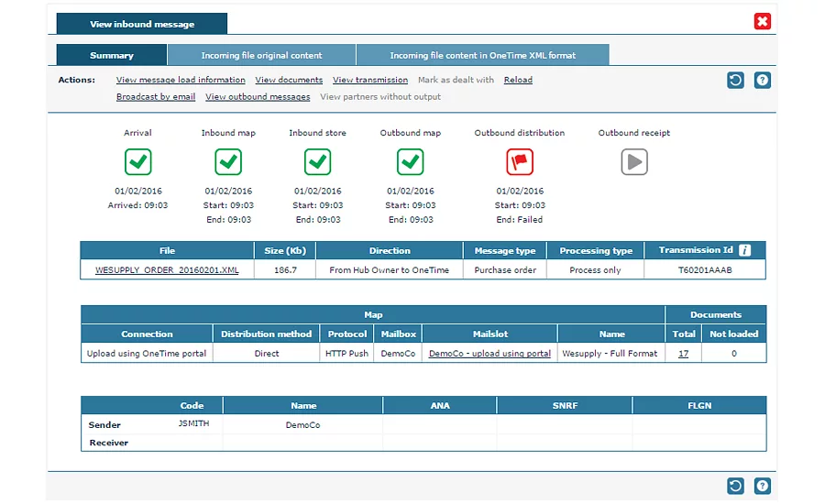Click the Arrived: 09:03 text

tap(137, 205)
